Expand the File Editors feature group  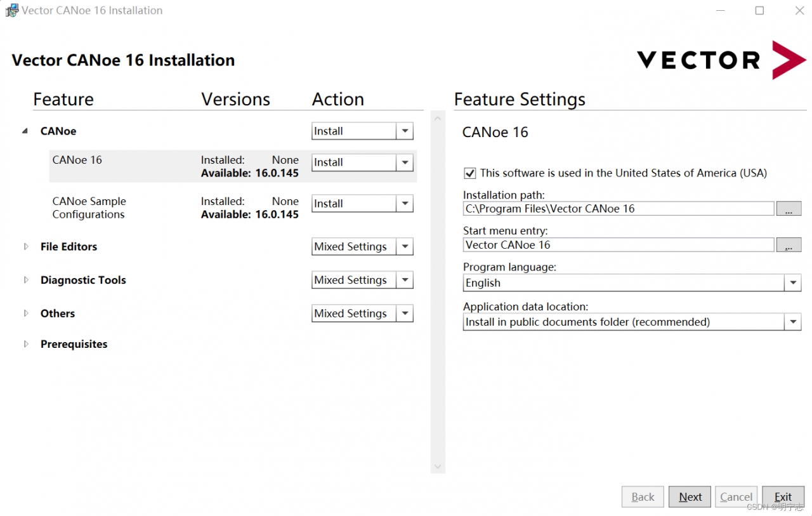pyautogui.click(x=26, y=247)
